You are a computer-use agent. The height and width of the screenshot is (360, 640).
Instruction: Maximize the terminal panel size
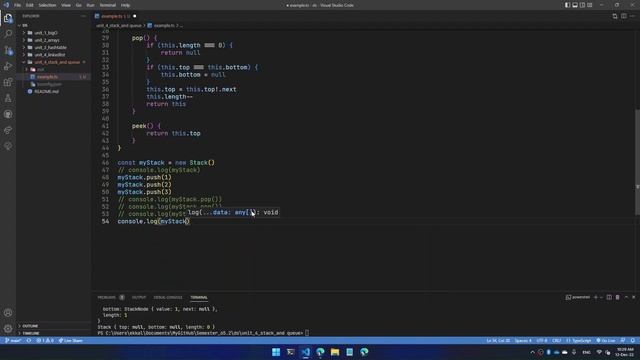(x=626, y=297)
